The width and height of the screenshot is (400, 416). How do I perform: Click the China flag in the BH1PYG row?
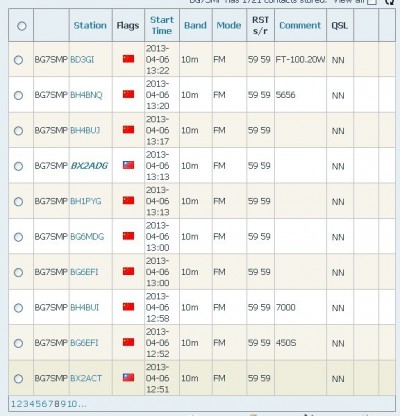128,200
